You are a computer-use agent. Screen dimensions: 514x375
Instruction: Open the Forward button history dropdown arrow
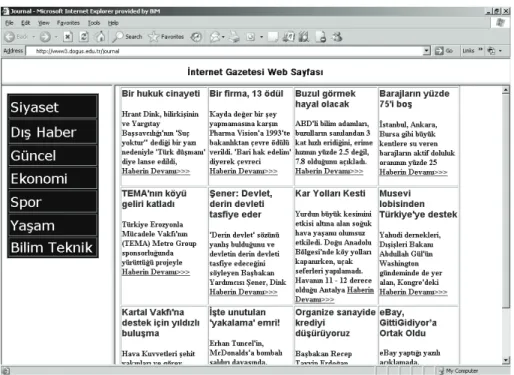(56, 37)
